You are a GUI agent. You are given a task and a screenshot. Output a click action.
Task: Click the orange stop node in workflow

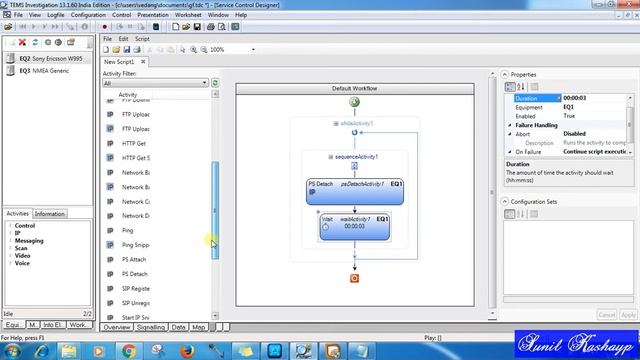[x=354, y=278]
